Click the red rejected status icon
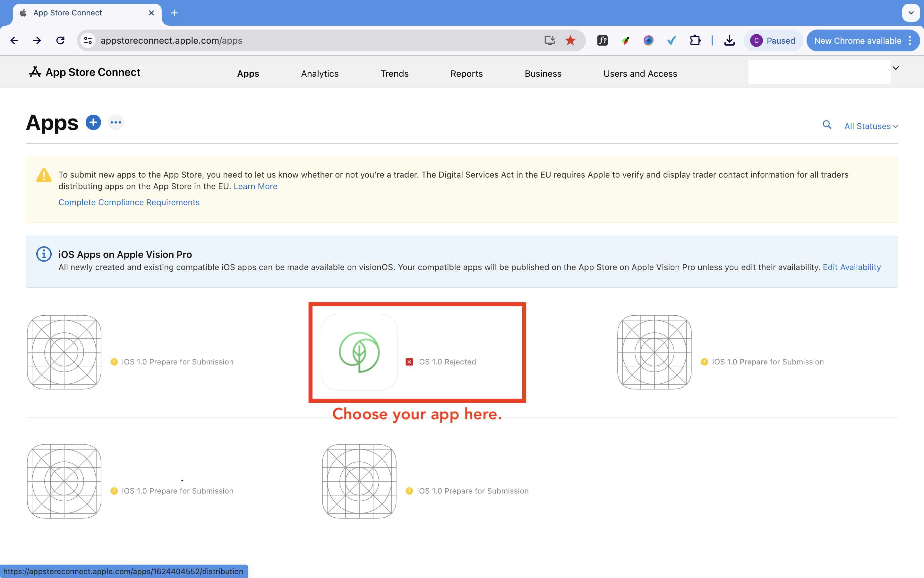Screen dimensions: 924x578 point(409,362)
